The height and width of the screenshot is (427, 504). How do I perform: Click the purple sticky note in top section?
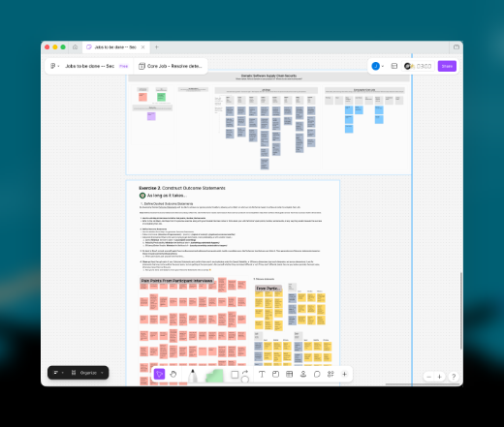(x=151, y=116)
